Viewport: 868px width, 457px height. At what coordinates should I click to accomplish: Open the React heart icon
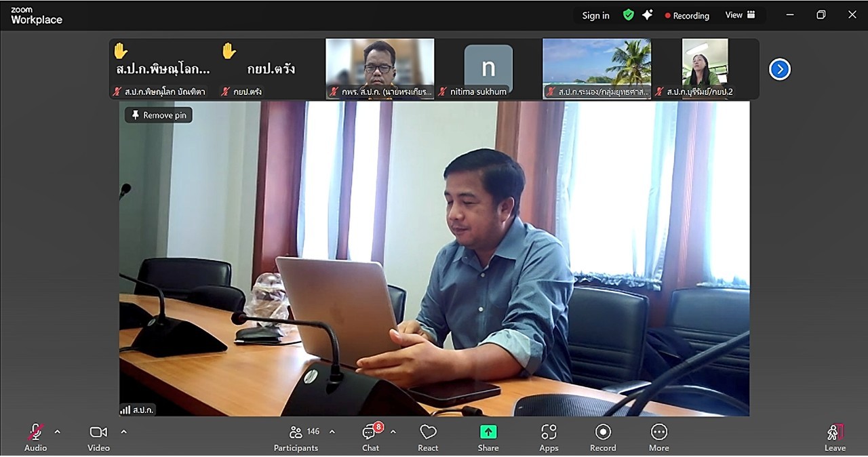click(x=428, y=433)
